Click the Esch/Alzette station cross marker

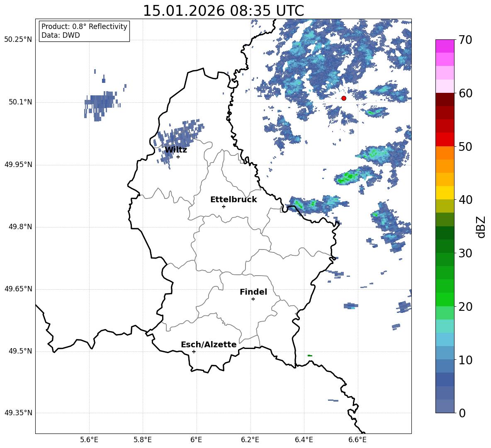(194, 351)
